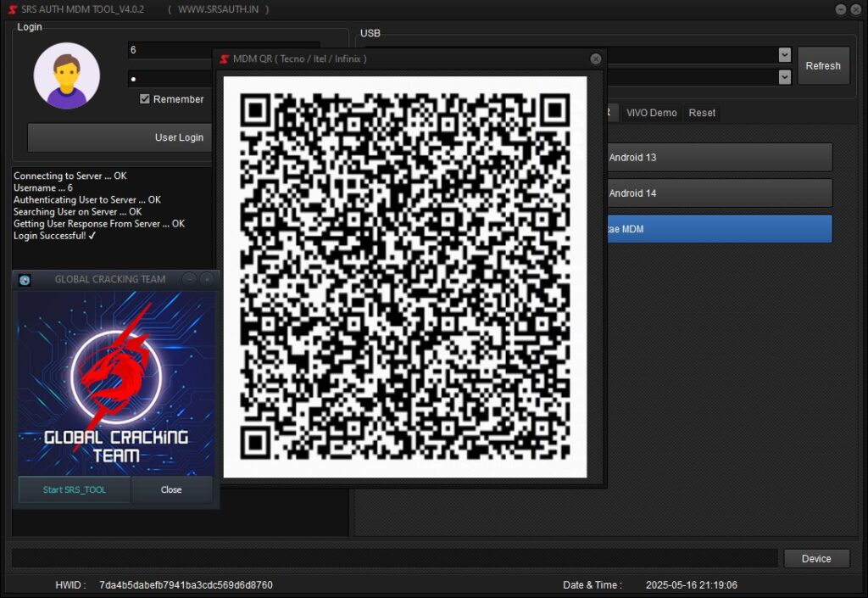
Task: Click 'Getting User Response From Server' log line
Action: [99, 224]
